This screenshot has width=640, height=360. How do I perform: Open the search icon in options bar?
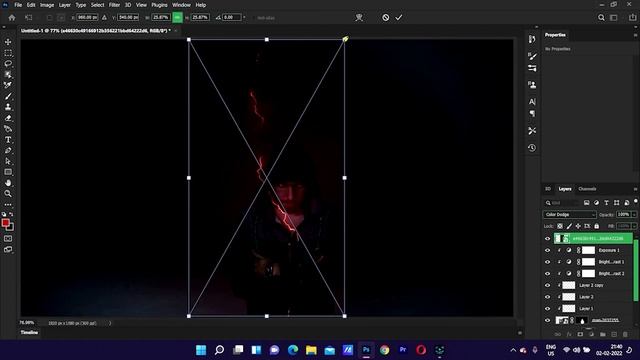click(x=601, y=18)
